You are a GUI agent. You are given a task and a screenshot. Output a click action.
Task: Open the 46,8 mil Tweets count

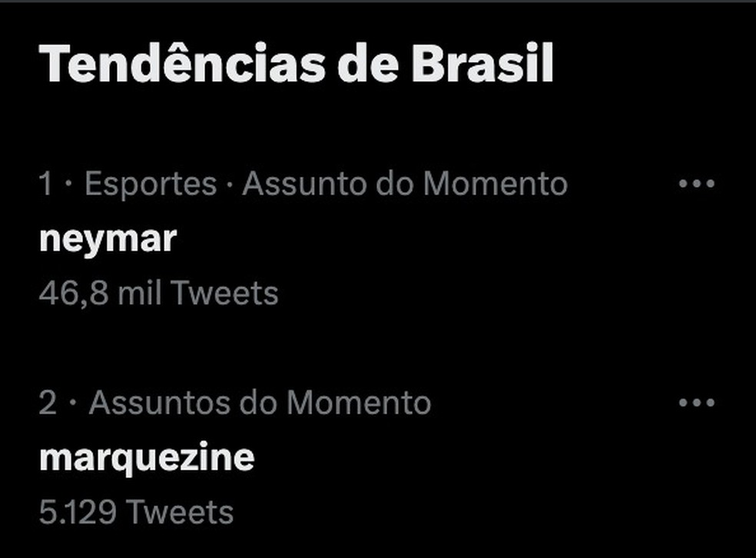click(159, 291)
